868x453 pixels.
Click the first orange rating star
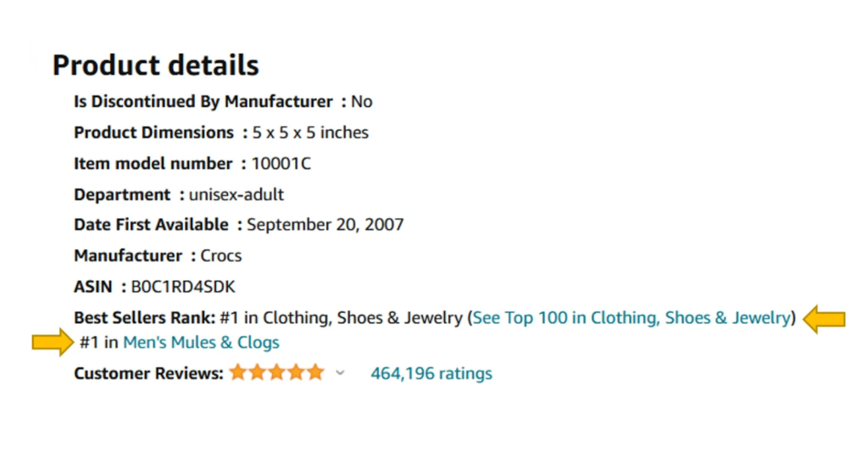click(237, 372)
